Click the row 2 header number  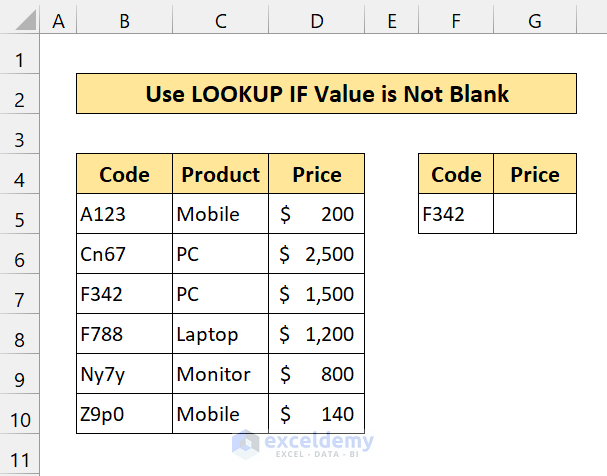click(20, 98)
